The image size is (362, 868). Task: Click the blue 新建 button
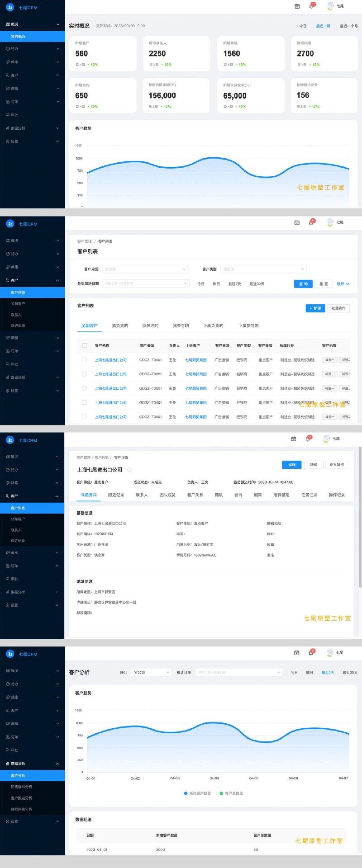(x=315, y=308)
